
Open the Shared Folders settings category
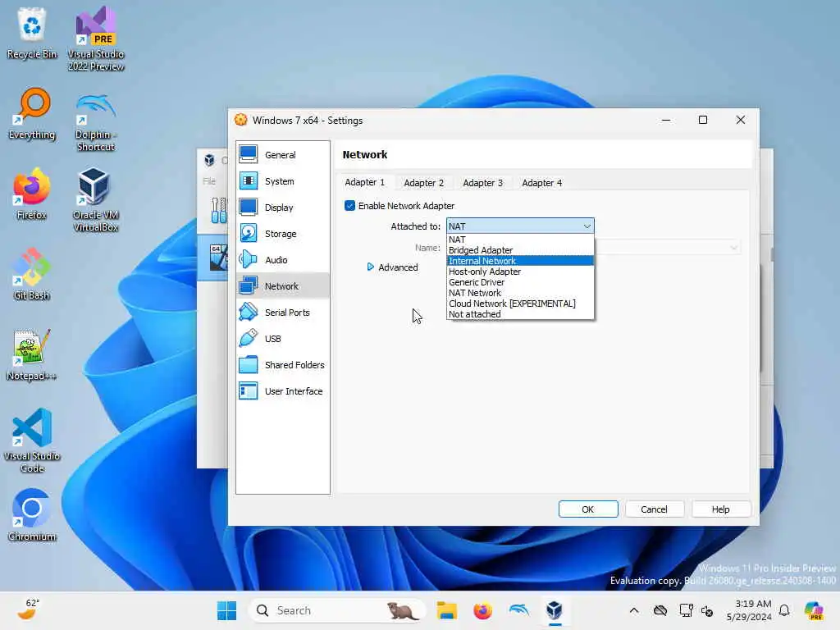click(282, 365)
